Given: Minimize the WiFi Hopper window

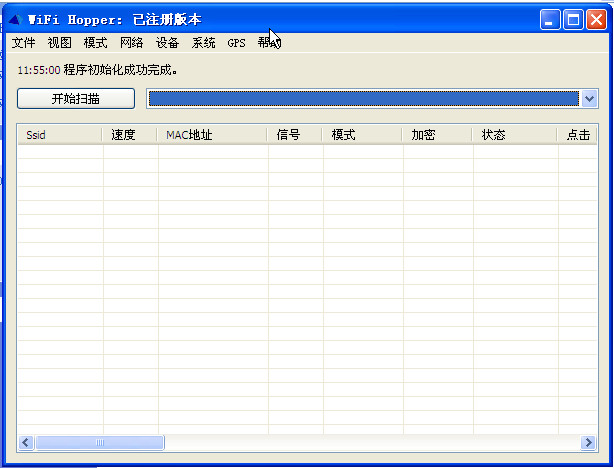Looking at the screenshot, I should 550,20.
